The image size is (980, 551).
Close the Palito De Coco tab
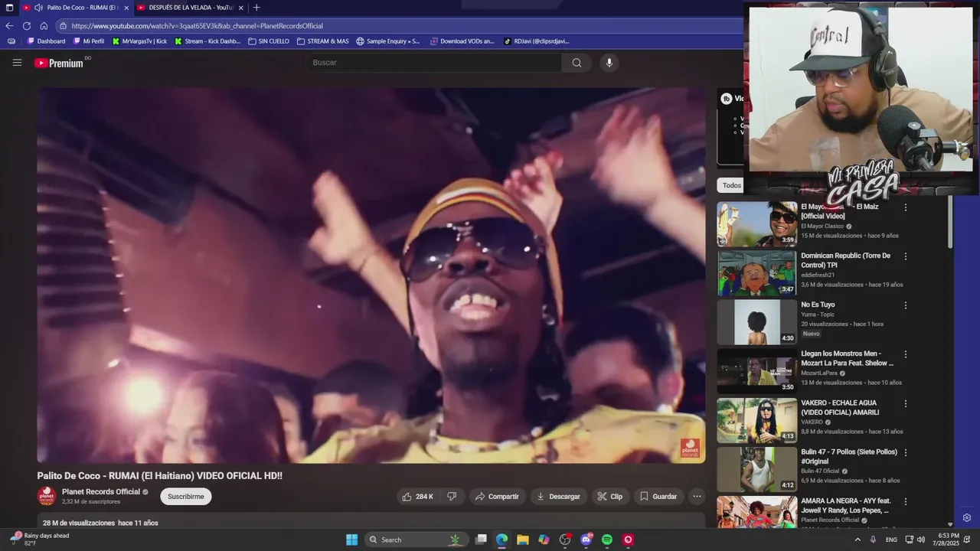[126, 8]
